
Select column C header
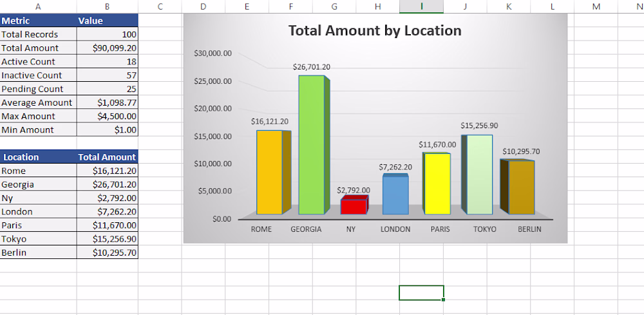pos(160,6)
